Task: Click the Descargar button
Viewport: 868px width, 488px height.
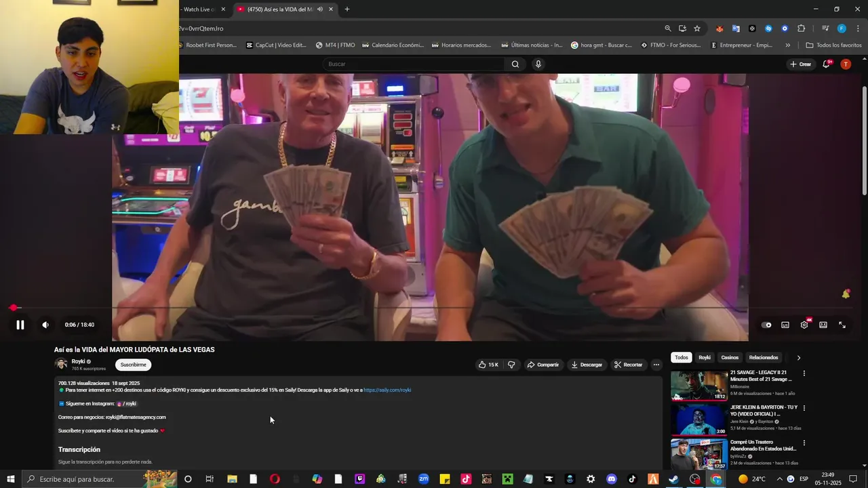Action: click(587, 365)
